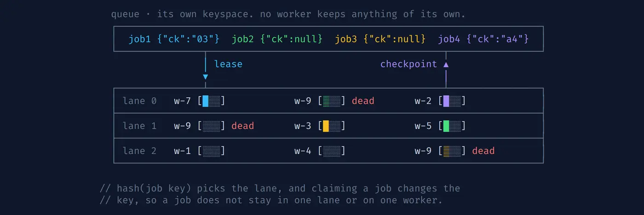Click the job1 {"ck":"03"} entry
This screenshot has height=215, width=644.
pos(174,39)
